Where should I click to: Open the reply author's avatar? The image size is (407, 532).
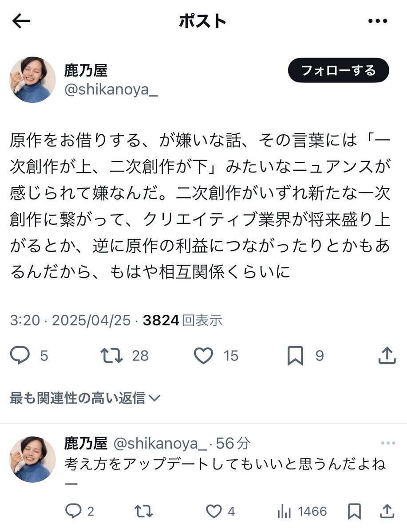click(x=32, y=459)
